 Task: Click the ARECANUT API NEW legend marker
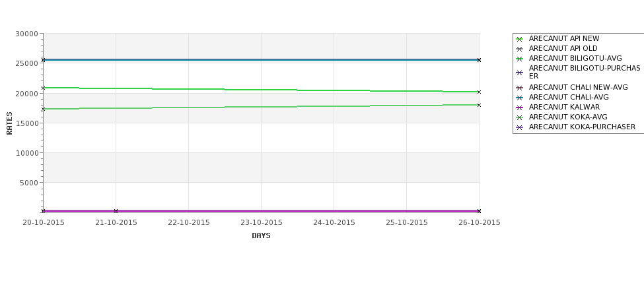(520, 39)
